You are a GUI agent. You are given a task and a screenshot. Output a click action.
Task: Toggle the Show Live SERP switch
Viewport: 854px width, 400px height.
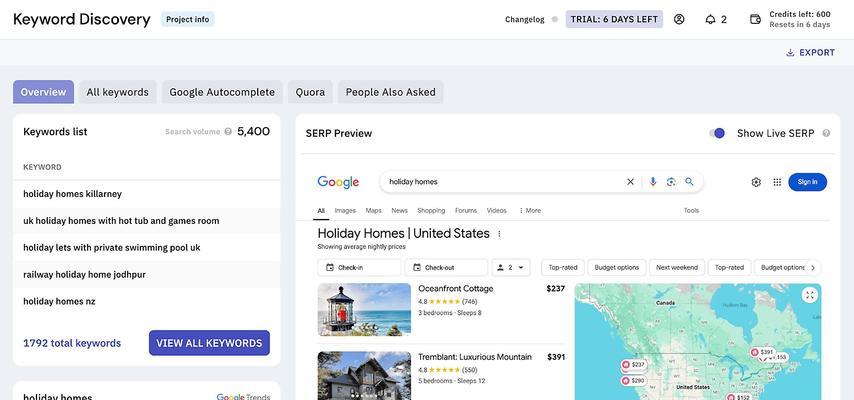pyautogui.click(x=717, y=133)
